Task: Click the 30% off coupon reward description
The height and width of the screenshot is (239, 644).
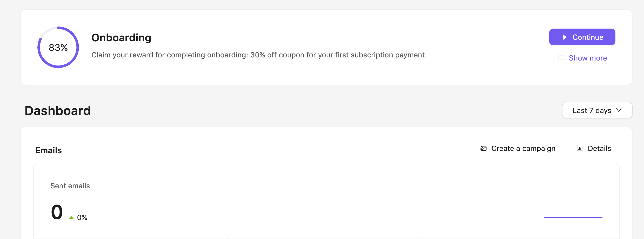Action: [259, 55]
